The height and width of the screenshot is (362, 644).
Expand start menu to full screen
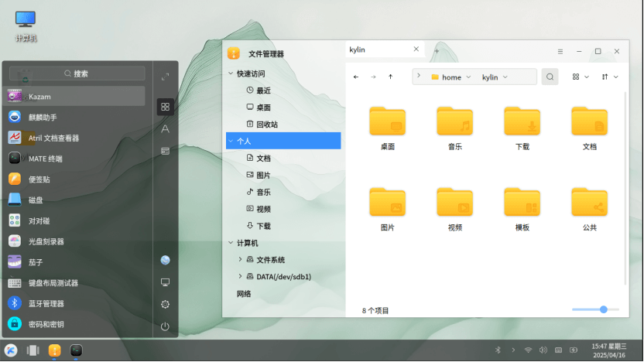(165, 77)
